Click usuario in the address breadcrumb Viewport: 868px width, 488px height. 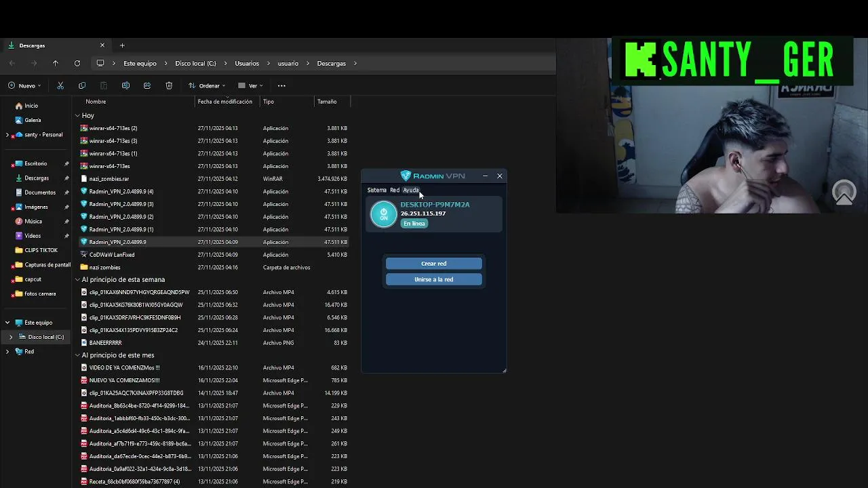(x=288, y=63)
